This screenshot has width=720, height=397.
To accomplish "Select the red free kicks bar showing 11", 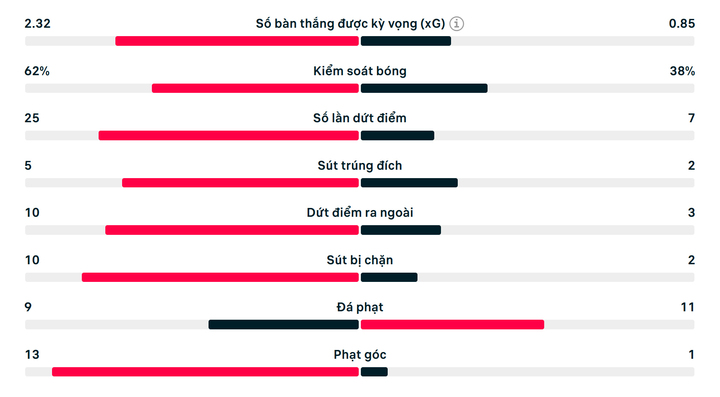I will pos(452,325).
